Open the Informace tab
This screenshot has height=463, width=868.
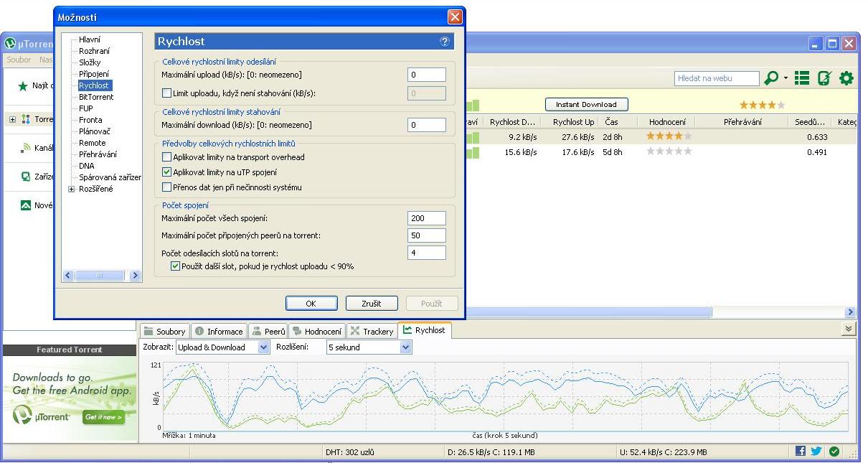[219, 331]
